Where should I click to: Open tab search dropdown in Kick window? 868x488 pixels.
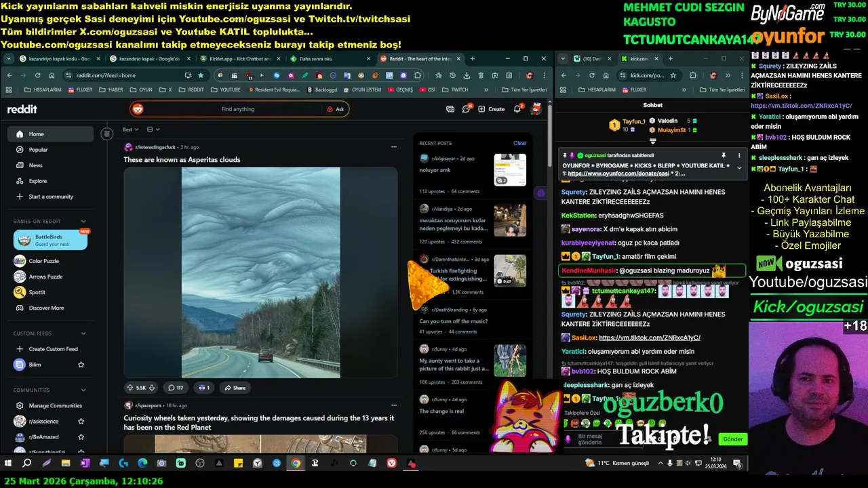coord(564,59)
